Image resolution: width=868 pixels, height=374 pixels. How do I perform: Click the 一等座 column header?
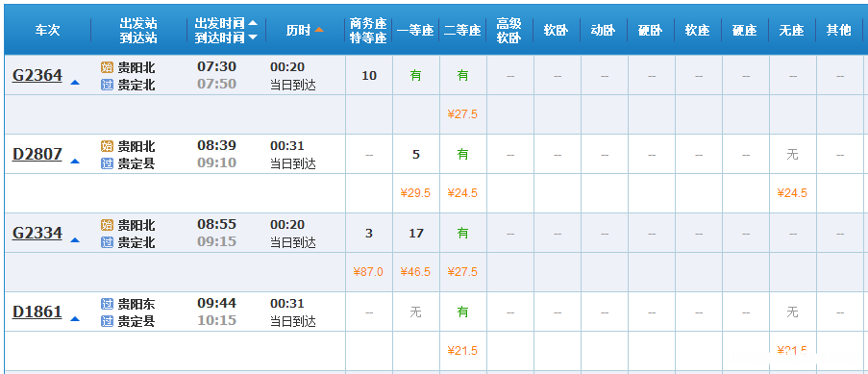[415, 31]
